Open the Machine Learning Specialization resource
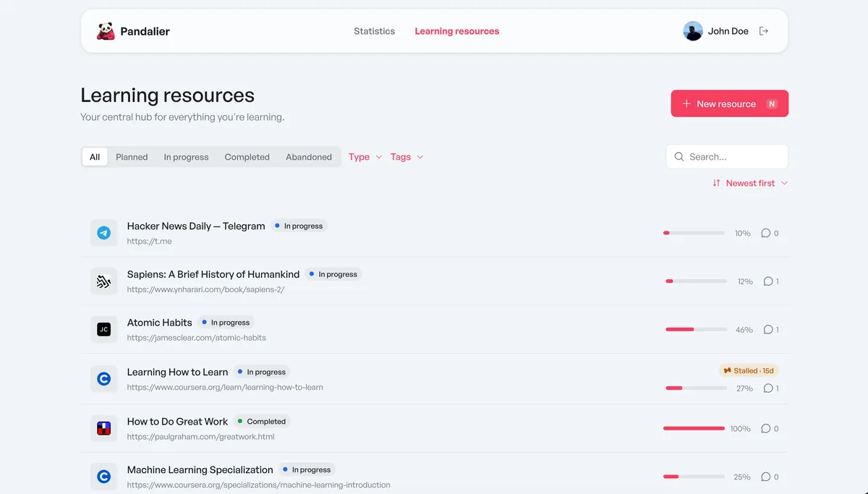Screen dimensions: 868x494 click(x=200, y=470)
